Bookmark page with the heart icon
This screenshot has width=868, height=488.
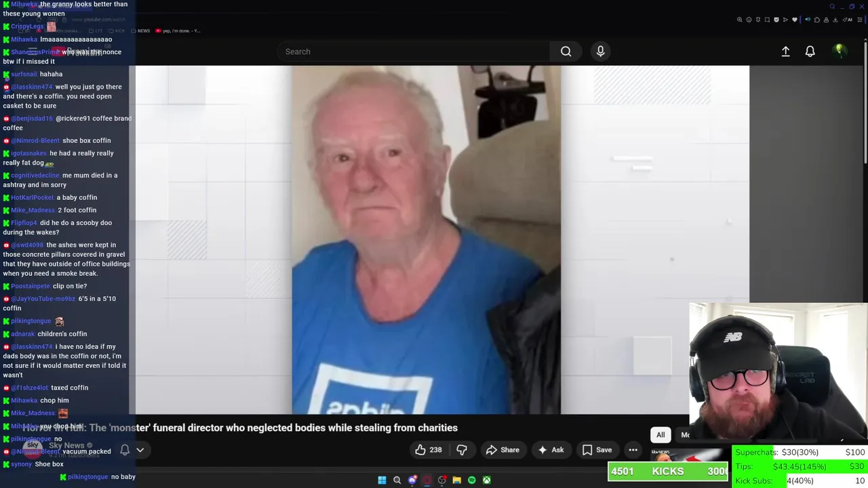point(795,20)
